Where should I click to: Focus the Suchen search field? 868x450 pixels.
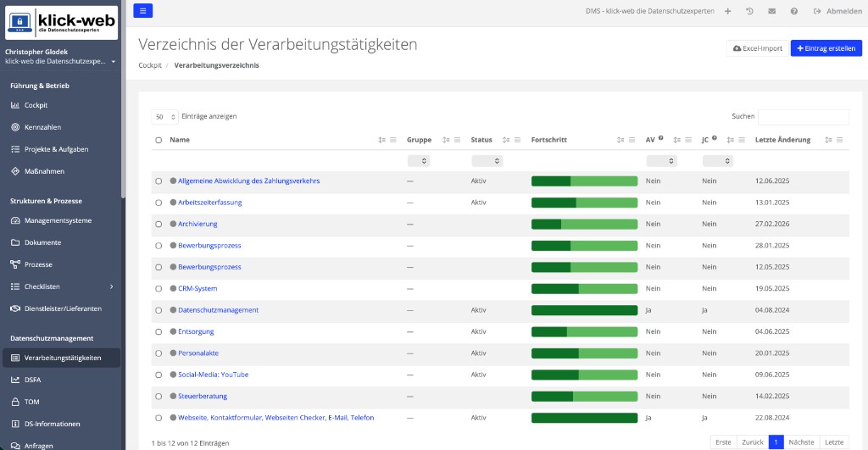coord(804,117)
